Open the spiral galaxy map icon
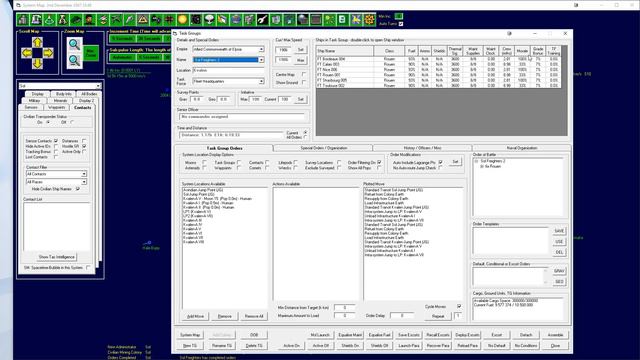The height and width of the screenshot is (360, 640). (x=196, y=19)
